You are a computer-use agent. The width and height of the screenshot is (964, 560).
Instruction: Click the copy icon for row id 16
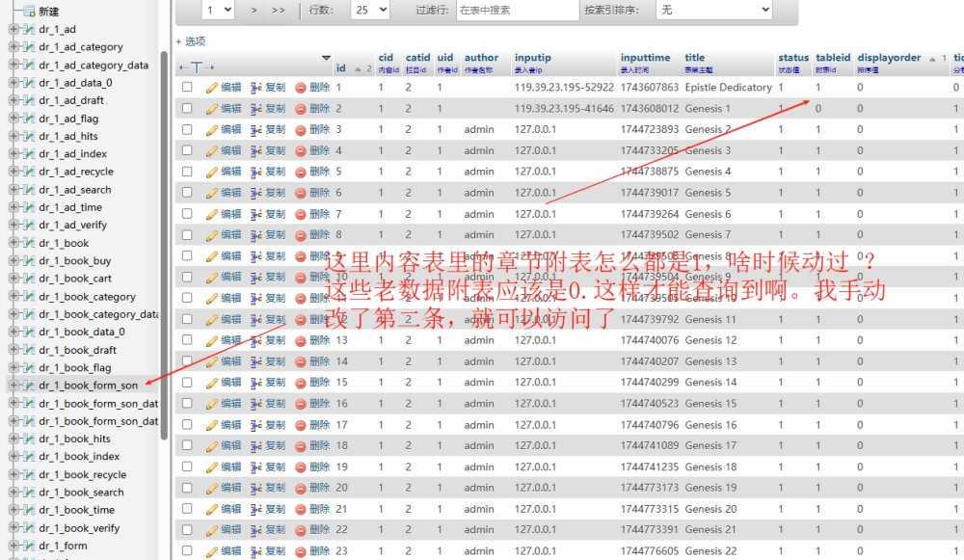pos(256,404)
